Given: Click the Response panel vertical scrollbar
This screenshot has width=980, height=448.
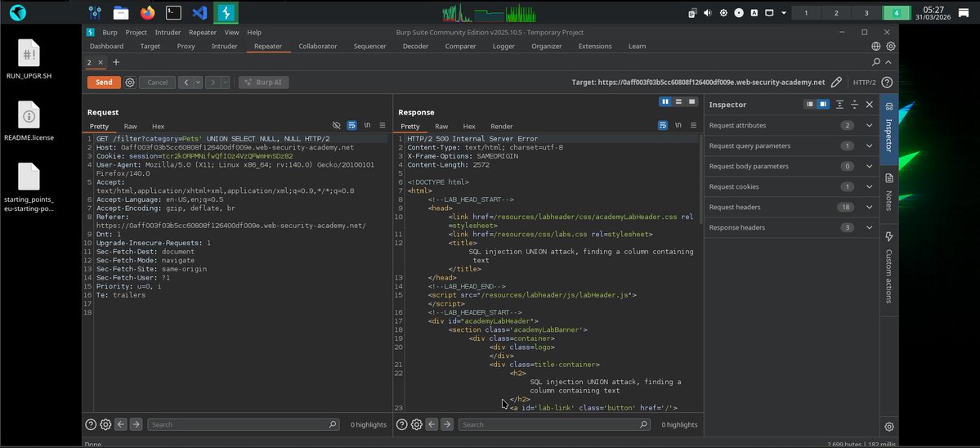Looking at the screenshot, I should point(701,178).
